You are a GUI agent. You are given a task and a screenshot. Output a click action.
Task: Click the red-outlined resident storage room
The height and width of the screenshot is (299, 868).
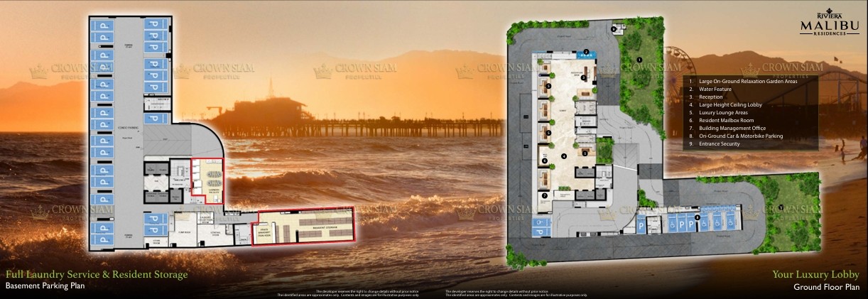click(x=305, y=225)
